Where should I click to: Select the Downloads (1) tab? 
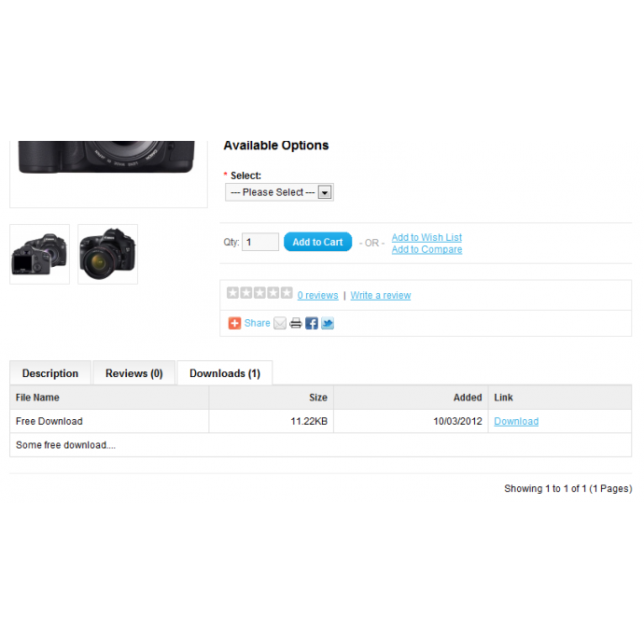tap(225, 373)
